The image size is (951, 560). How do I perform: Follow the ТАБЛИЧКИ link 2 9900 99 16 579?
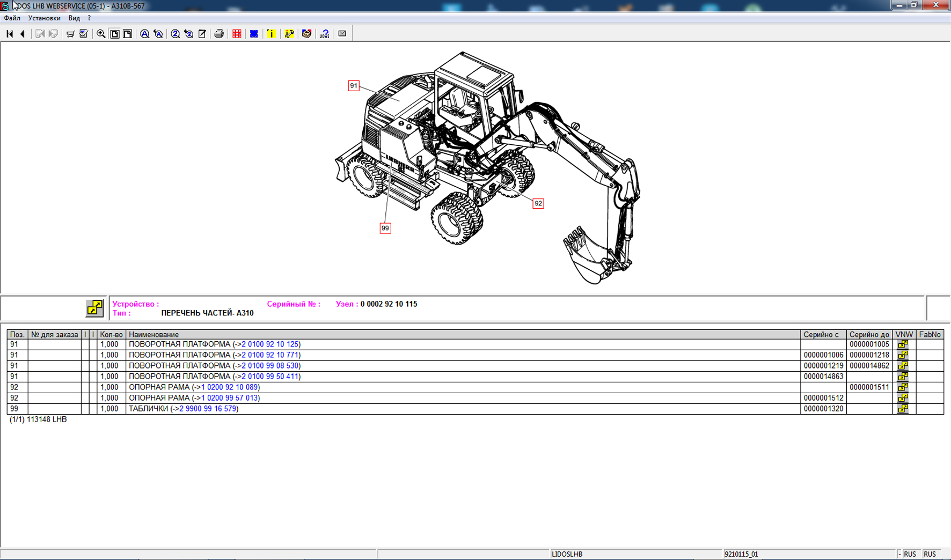208,409
